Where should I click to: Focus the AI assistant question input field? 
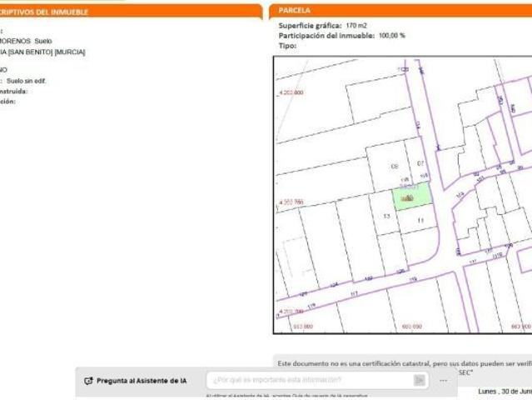tap(317, 380)
